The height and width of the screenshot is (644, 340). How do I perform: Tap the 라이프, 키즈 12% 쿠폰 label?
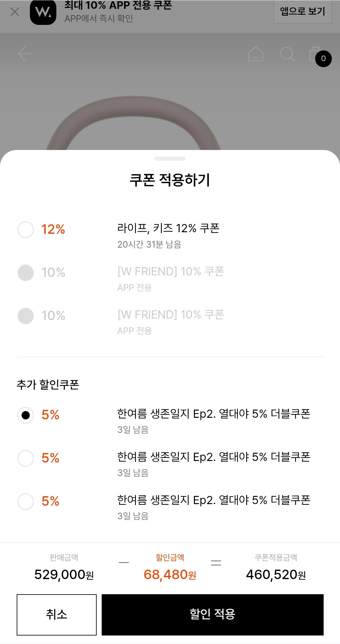(168, 228)
